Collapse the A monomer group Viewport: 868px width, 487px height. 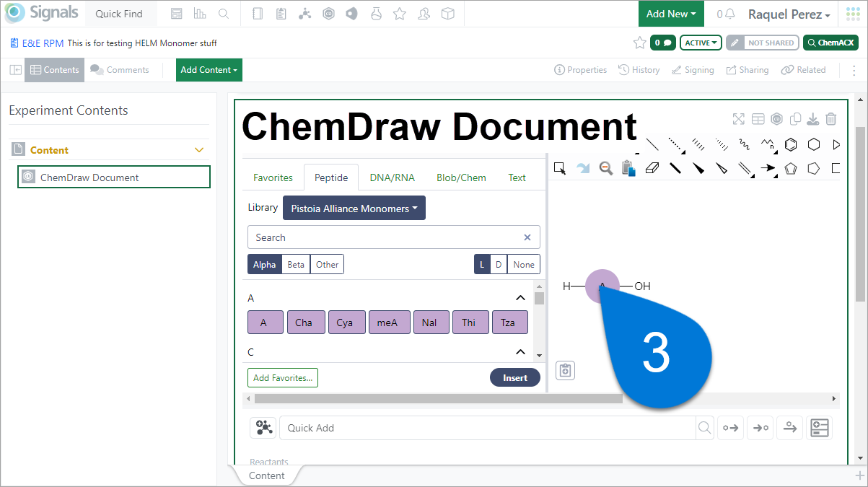tap(520, 298)
